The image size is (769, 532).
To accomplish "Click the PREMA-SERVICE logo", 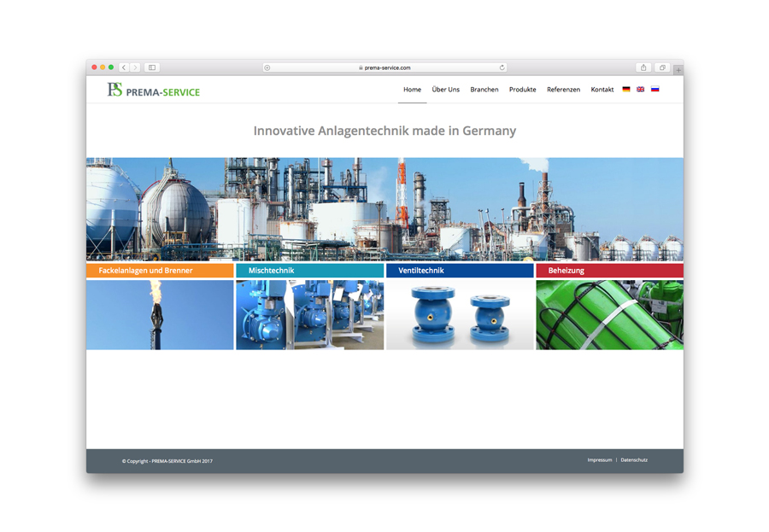I will [154, 91].
